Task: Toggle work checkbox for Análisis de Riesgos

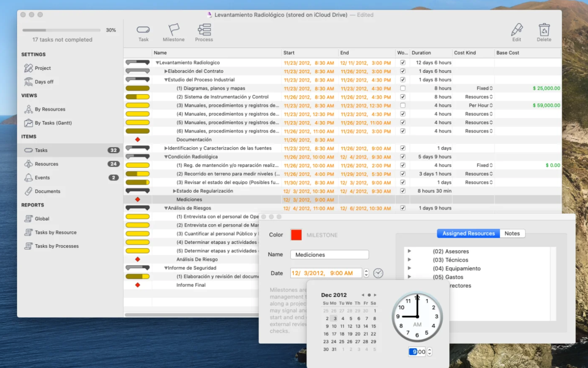Action: tap(403, 208)
